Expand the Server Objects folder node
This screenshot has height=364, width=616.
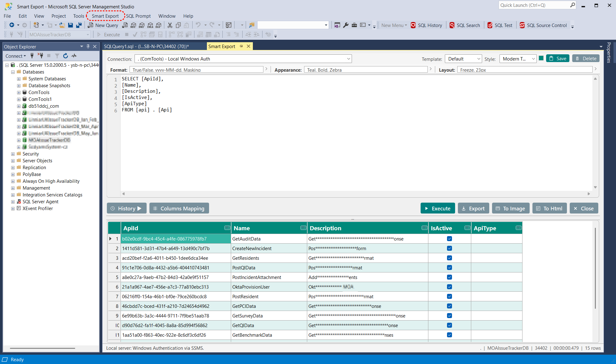point(13,161)
